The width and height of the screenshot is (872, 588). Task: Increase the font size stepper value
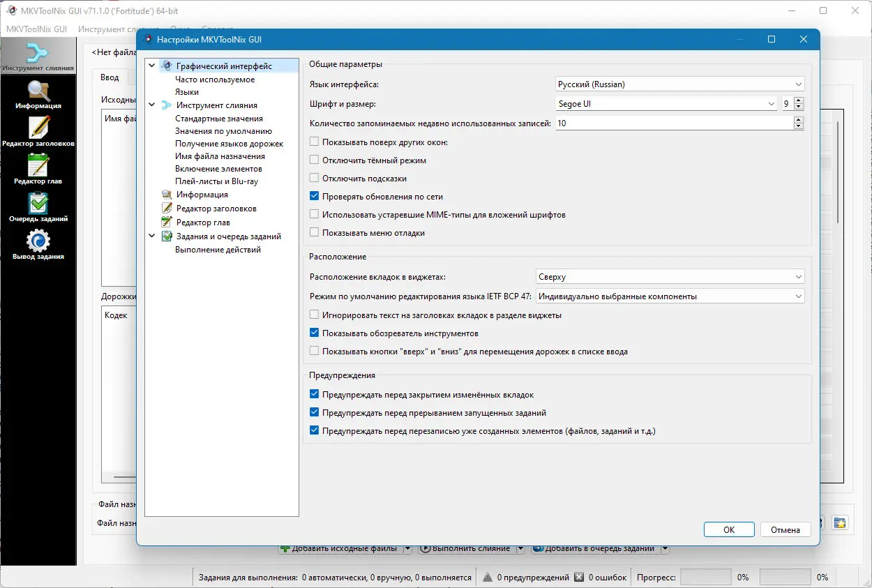[799, 100]
